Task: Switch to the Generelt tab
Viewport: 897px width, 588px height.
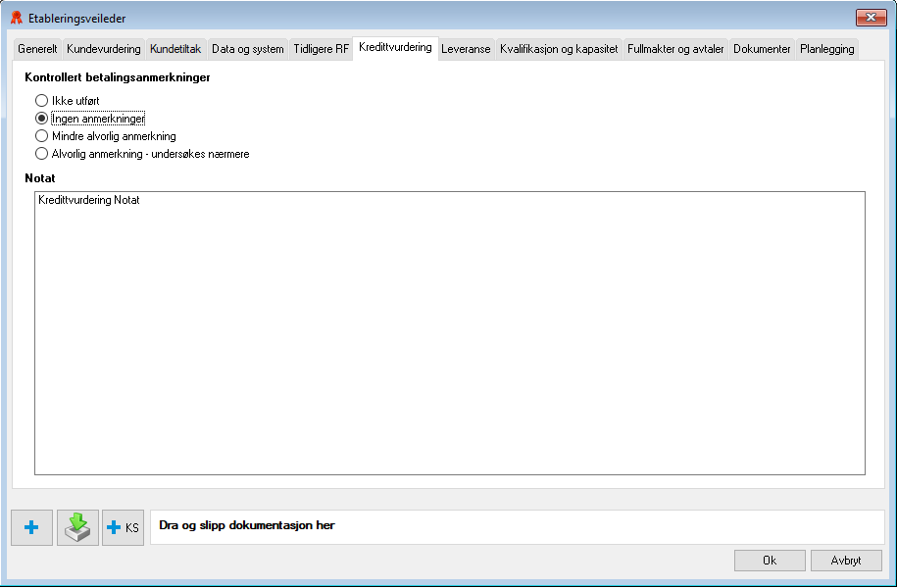Action: 38,49
